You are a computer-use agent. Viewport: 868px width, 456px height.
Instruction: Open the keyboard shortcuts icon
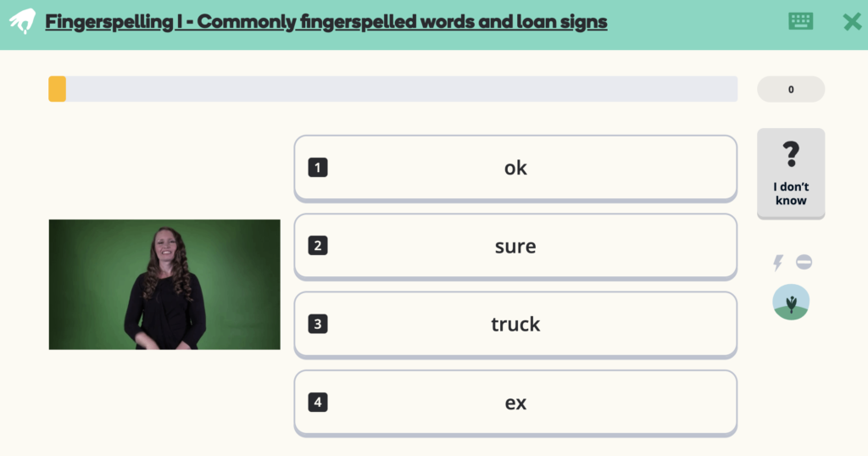pyautogui.click(x=800, y=21)
